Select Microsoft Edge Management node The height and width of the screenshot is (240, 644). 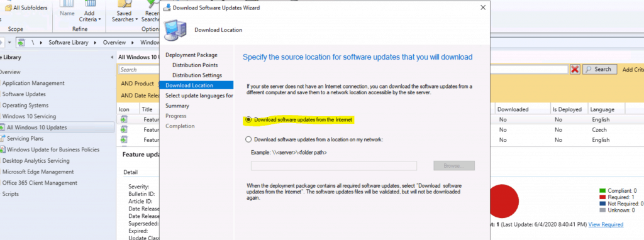coord(38,172)
